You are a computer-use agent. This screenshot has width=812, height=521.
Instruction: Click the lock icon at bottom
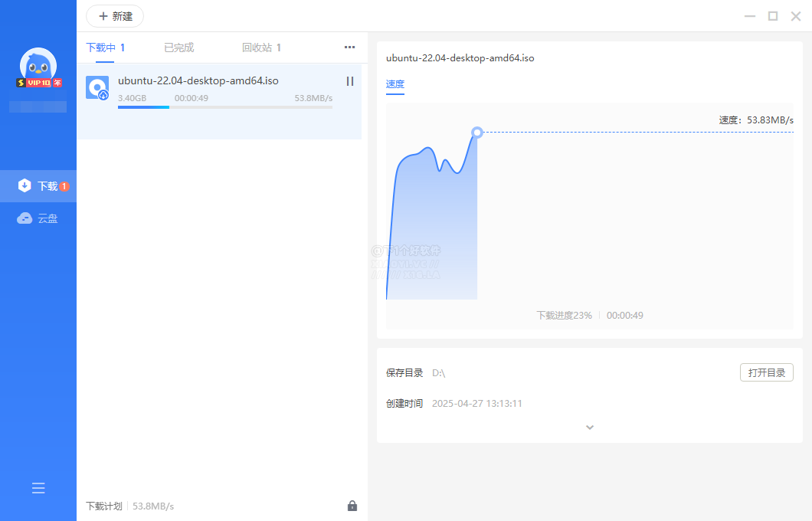[352, 506]
